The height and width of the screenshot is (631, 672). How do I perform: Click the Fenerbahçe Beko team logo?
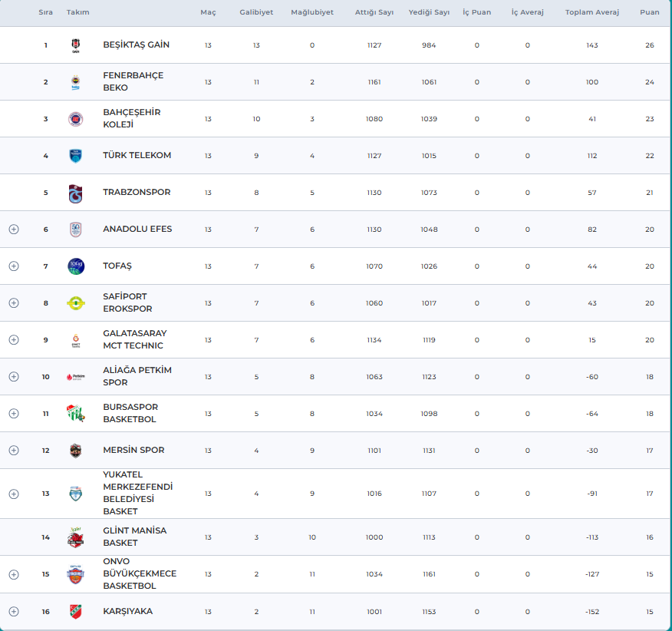click(75, 82)
